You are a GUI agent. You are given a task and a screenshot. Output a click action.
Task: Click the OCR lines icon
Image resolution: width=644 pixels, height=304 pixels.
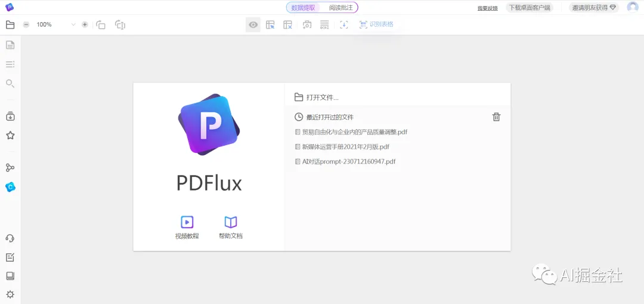point(324,24)
